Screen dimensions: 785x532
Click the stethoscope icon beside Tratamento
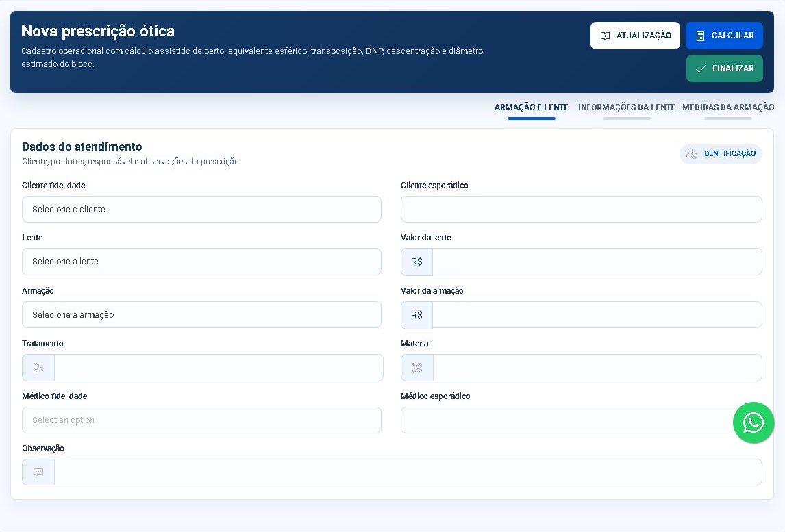point(38,368)
